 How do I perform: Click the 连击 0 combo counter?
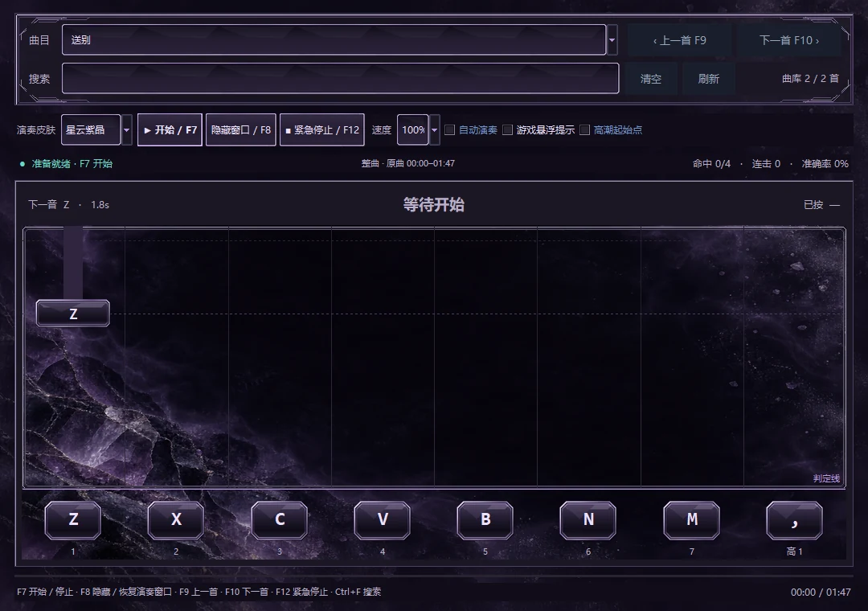pos(766,164)
